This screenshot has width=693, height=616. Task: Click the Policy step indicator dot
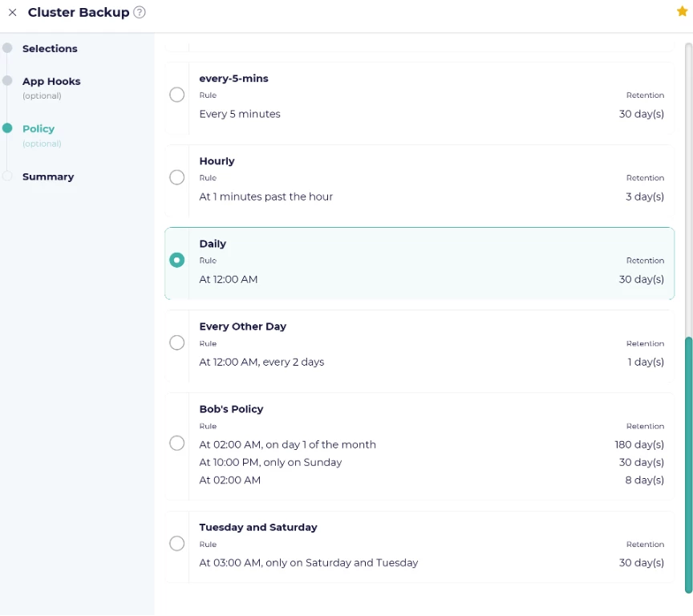tap(7, 128)
